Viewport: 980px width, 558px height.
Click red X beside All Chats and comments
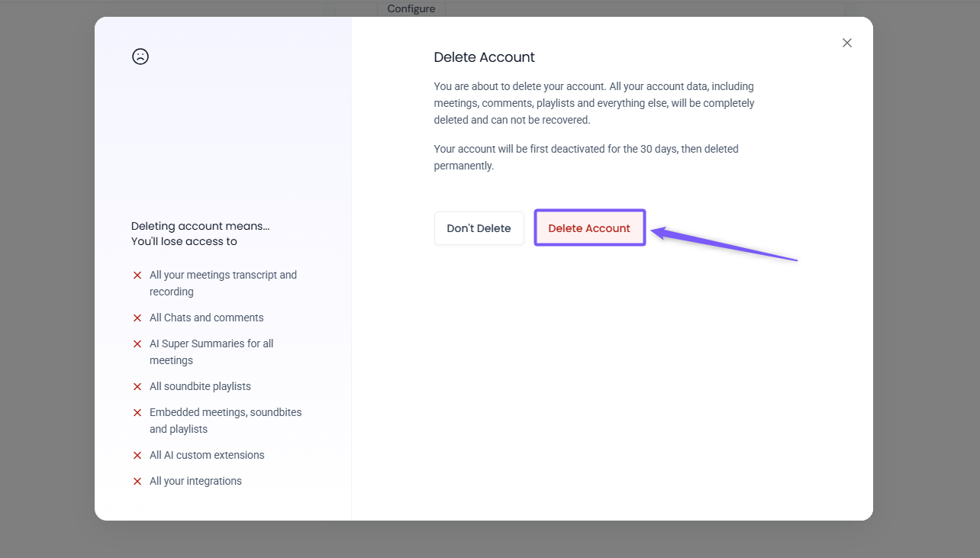137,318
